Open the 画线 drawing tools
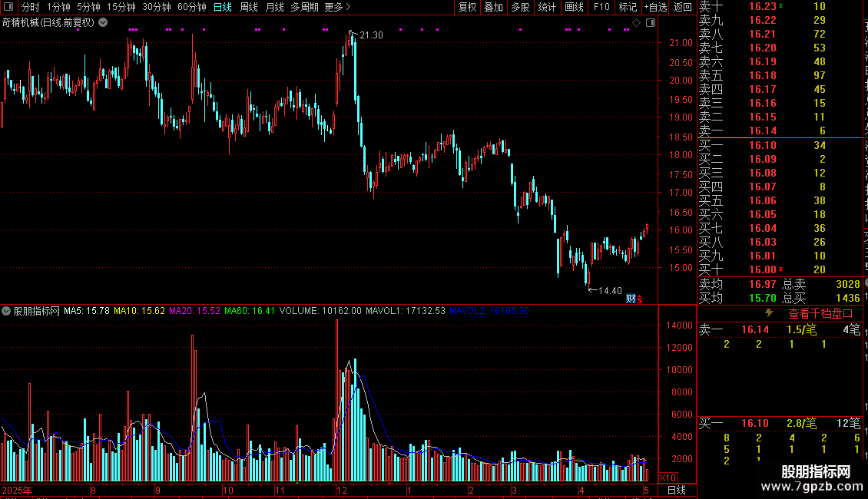868x499 pixels. tap(574, 7)
